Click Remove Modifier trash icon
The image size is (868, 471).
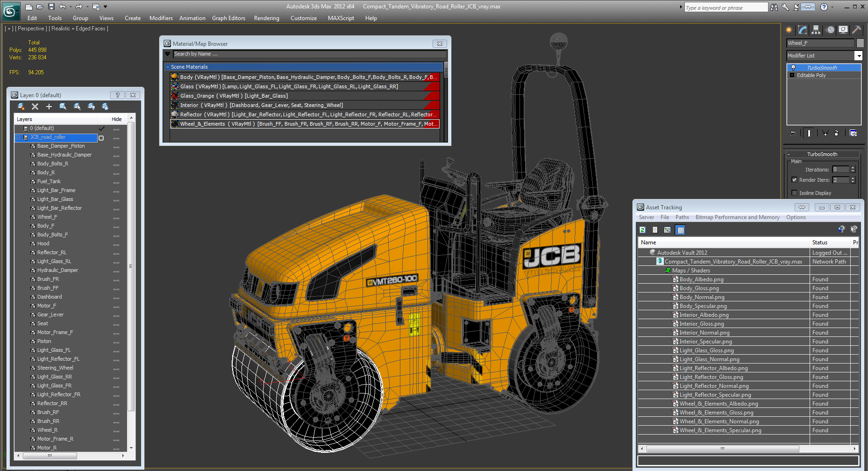coord(836,133)
